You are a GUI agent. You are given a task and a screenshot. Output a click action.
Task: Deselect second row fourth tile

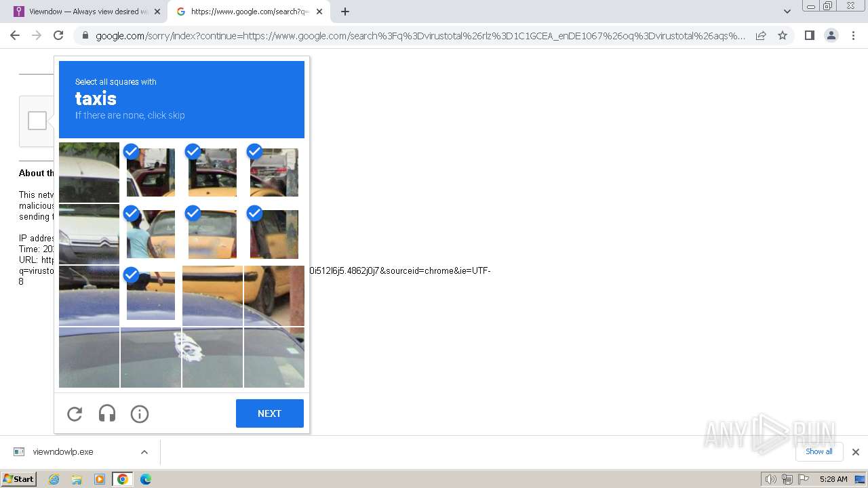tap(274, 234)
